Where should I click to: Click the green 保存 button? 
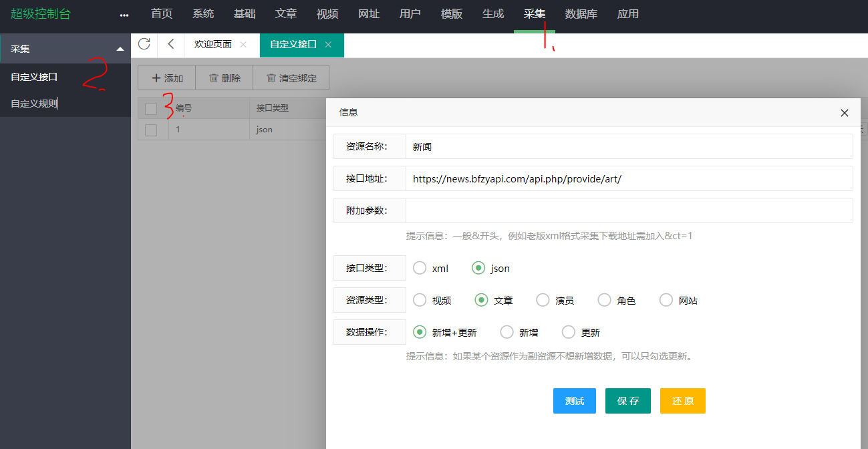(x=627, y=401)
